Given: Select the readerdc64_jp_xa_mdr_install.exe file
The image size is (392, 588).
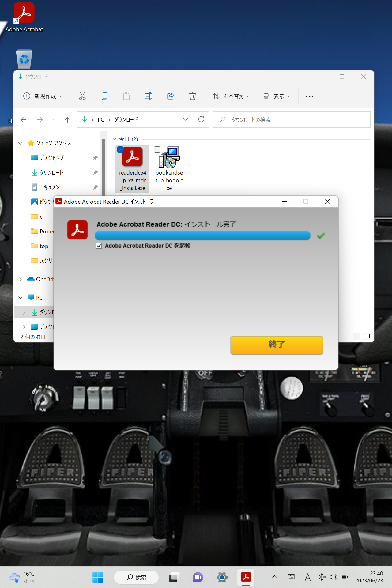Looking at the screenshot, I should 133,169.
